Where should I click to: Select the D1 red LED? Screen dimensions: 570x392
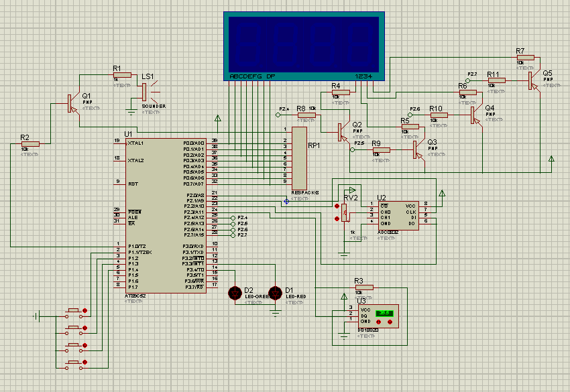[x=275, y=292]
